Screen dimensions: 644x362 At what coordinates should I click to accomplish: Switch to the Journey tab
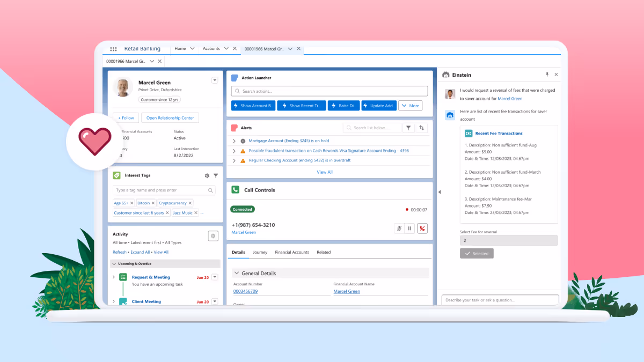click(260, 252)
